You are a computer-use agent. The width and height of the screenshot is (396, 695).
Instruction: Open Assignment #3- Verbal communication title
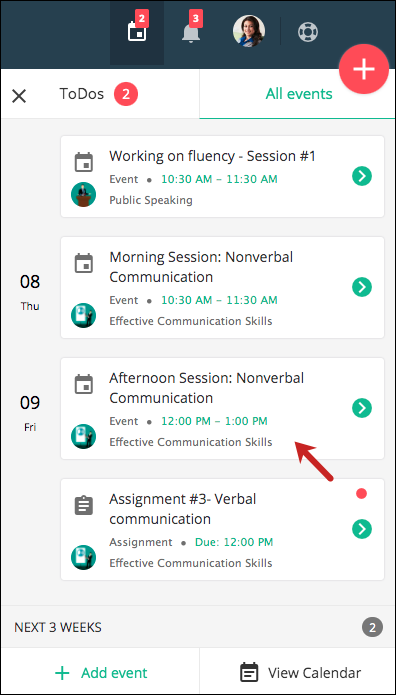click(x=183, y=509)
